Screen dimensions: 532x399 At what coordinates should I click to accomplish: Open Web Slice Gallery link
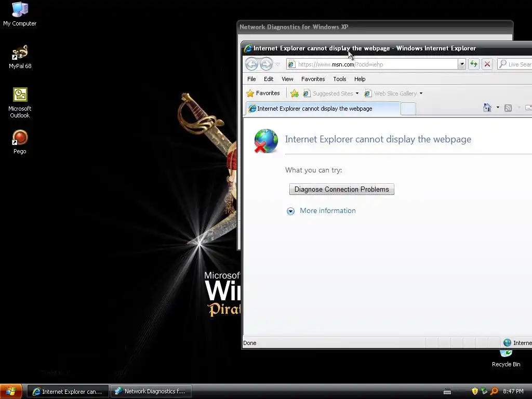(x=391, y=94)
